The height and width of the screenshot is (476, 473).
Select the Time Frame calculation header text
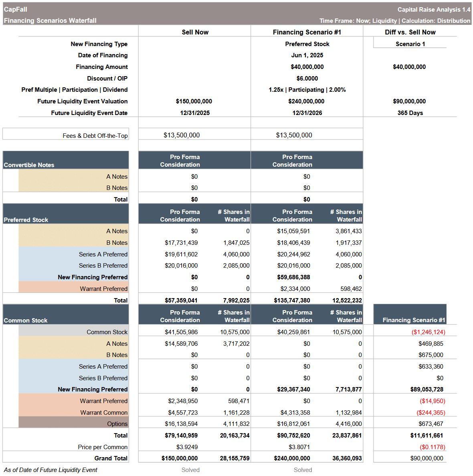pos(394,21)
